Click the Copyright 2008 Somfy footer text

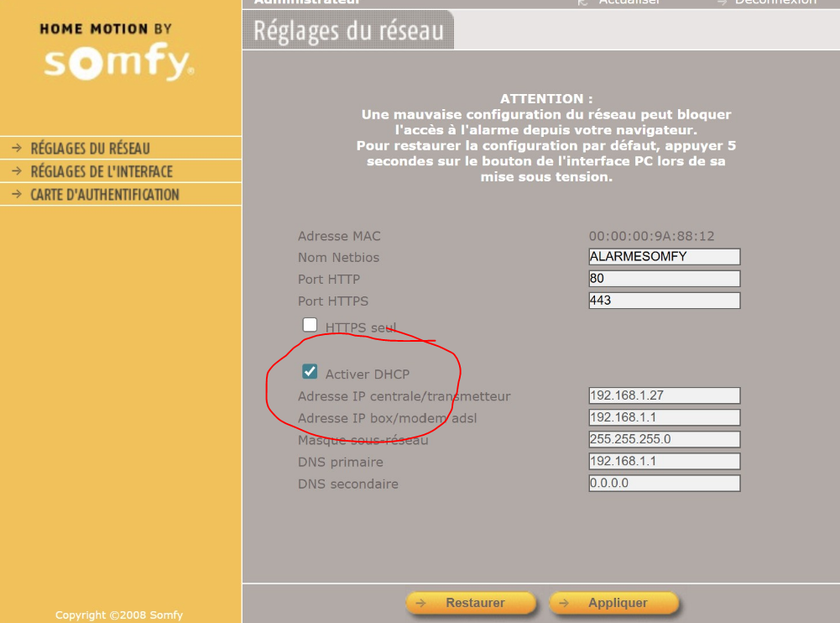[x=118, y=615]
